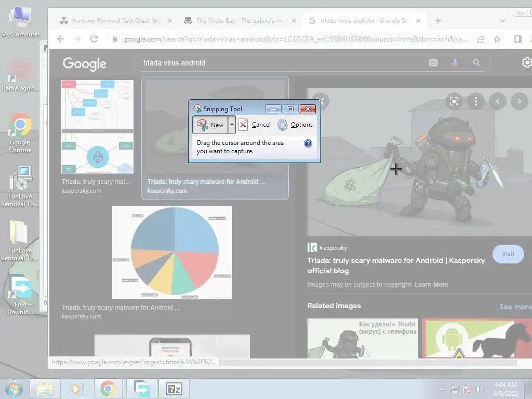Open the Triada diagram thumbnail
Viewport: 532px width, 399px height.
[x=97, y=127]
